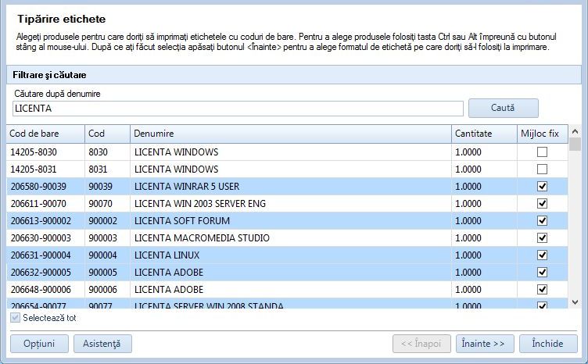Sort by Cod column header

108,134
